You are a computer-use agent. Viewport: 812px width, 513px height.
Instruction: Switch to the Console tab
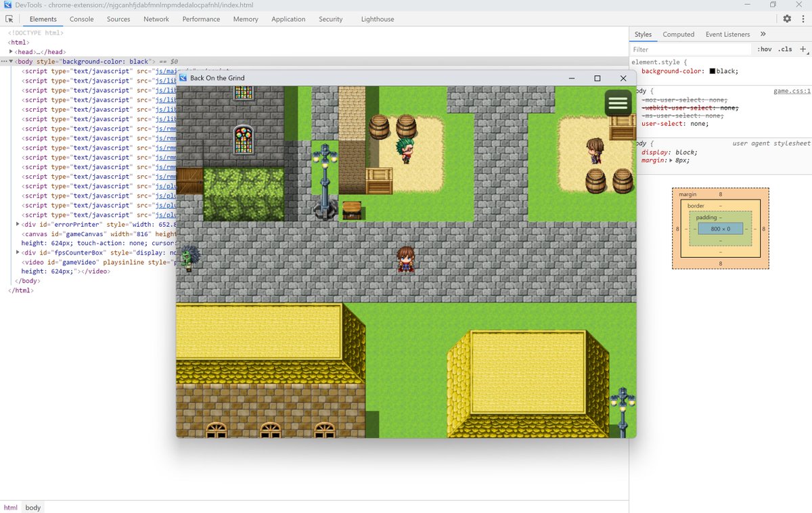(x=82, y=19)
